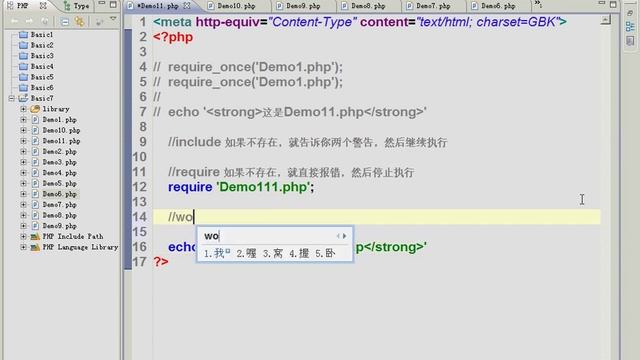The height and width of the screenshot is (360, 640).
Task: Minimize the editor area
Action: click(602, 3)
